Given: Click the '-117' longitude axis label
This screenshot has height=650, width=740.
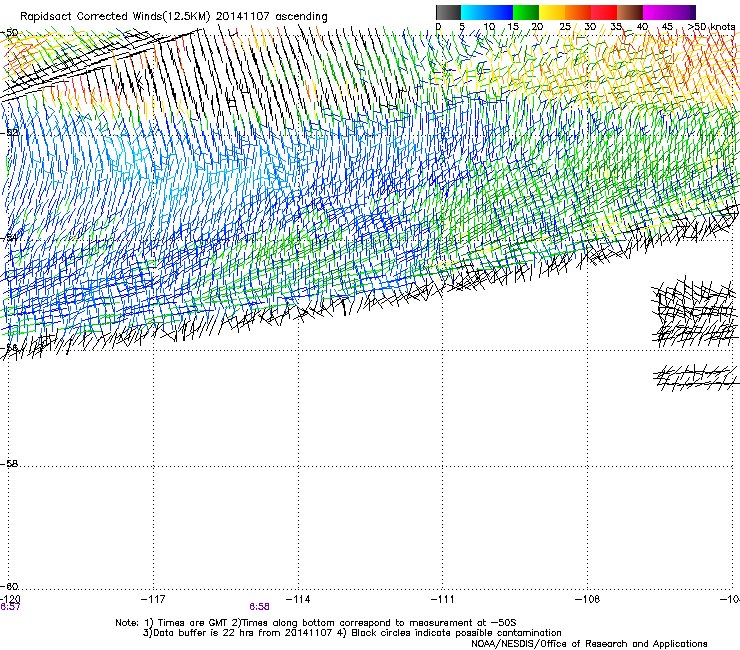Looking at the screenshot, I should click(x=153, y=599).
